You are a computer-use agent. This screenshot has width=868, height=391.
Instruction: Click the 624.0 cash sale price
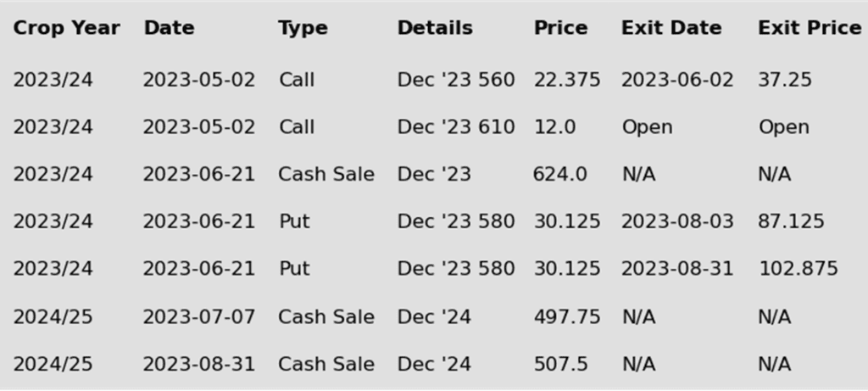click(x=560, y=175)
